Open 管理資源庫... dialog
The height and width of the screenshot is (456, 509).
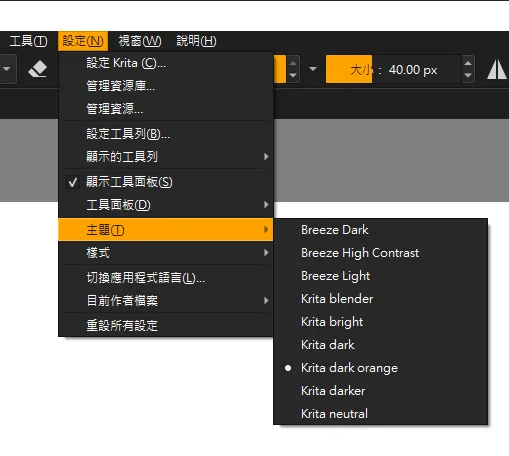[166, 86]
